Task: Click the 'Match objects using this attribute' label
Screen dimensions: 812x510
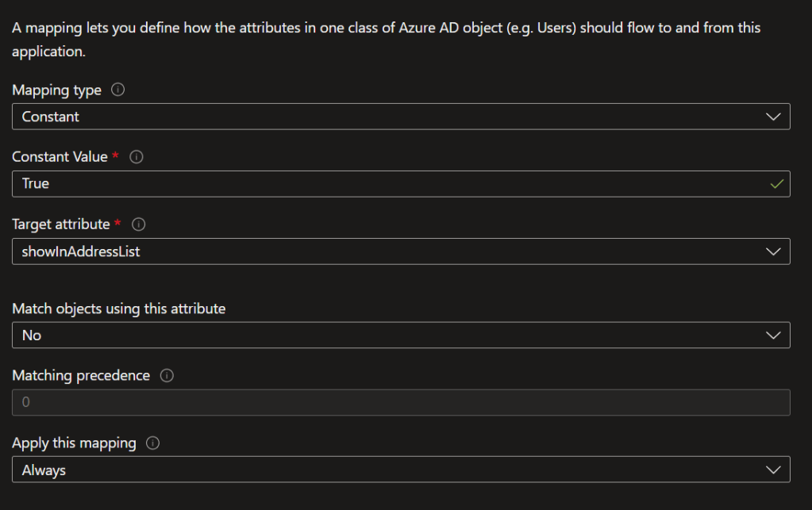Action: pyautogui.click(x=119, y=309)
